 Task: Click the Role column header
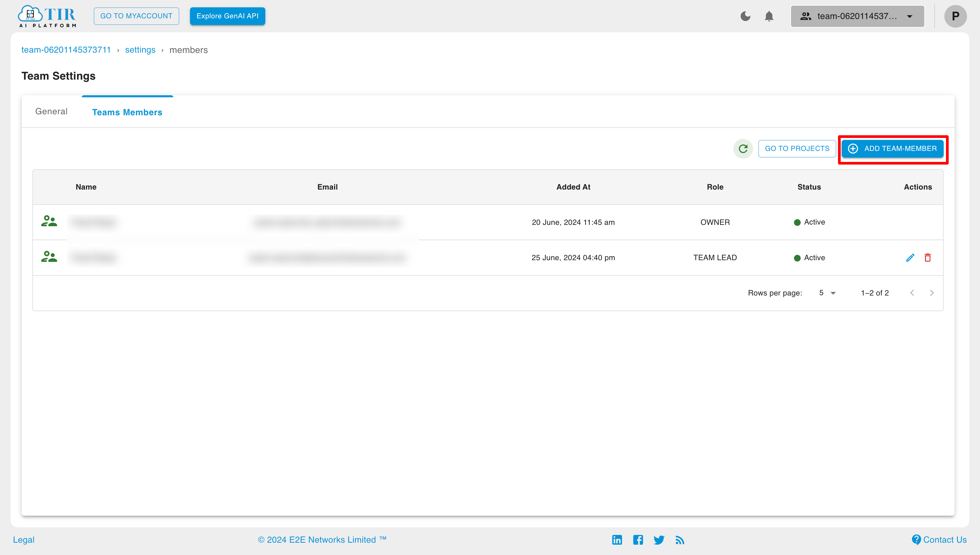click(715, 187)
